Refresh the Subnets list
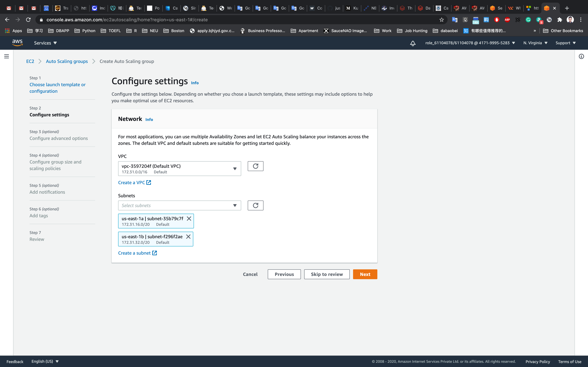Image resolution: width=588 pixels, height=367 pixels. point(255,206)
